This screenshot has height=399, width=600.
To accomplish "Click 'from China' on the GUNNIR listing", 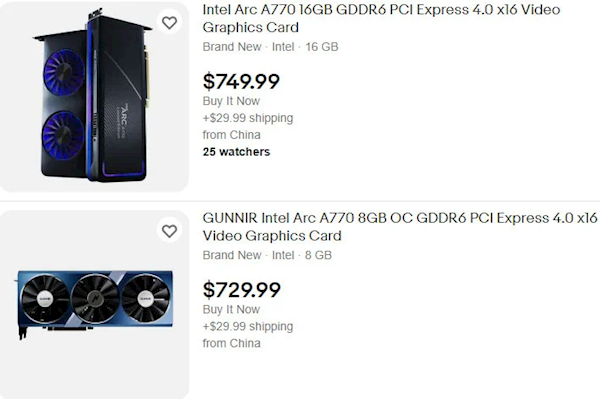I will 232,343.
